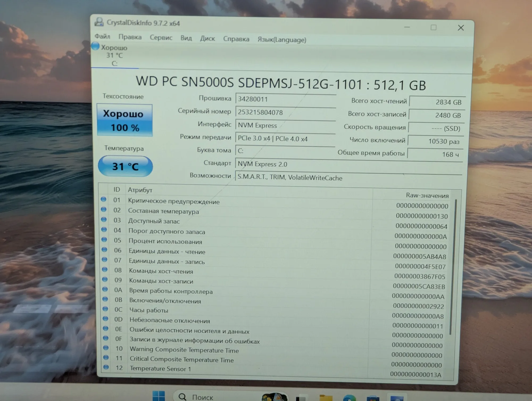Click the Serial number field 253215804078

point(285,113)
